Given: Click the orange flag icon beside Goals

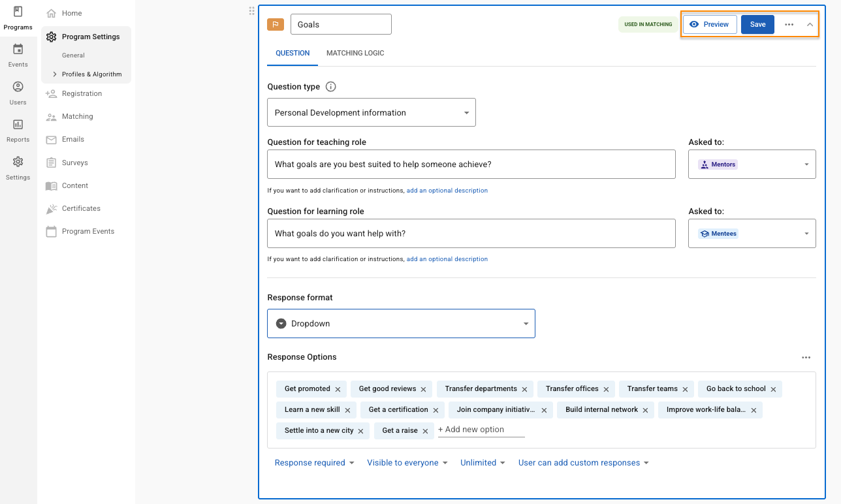Looking at the screenshot, I should tap(276, 25).
